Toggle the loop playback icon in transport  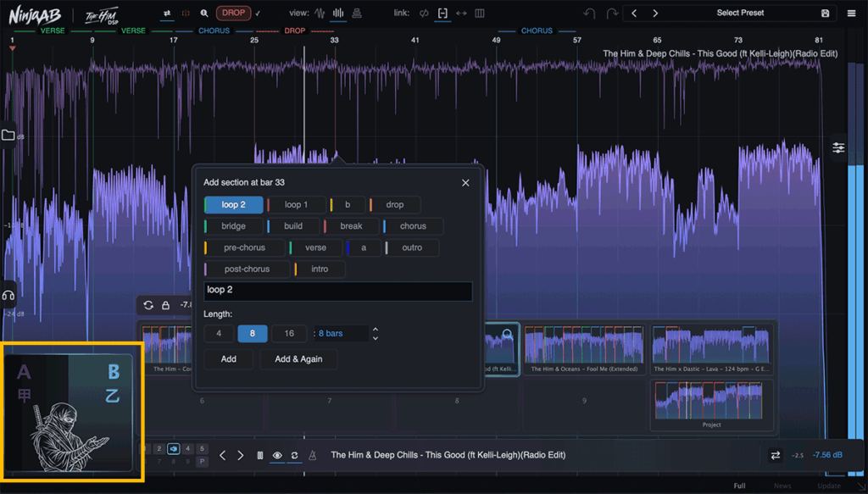294,455
